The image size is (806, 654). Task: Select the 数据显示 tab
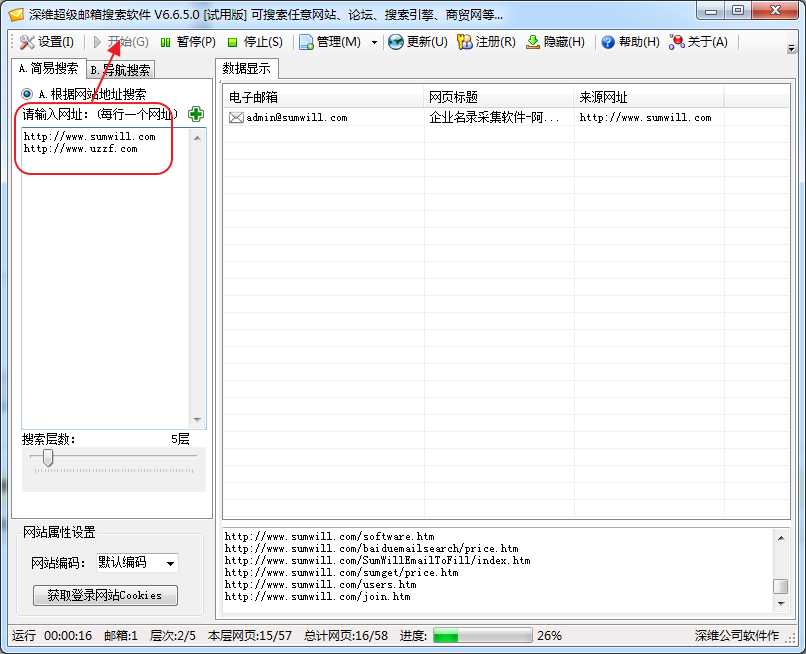(247, 68)
